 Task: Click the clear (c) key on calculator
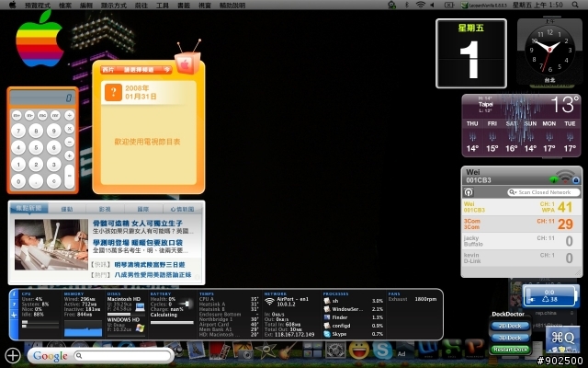coord(53,181)
